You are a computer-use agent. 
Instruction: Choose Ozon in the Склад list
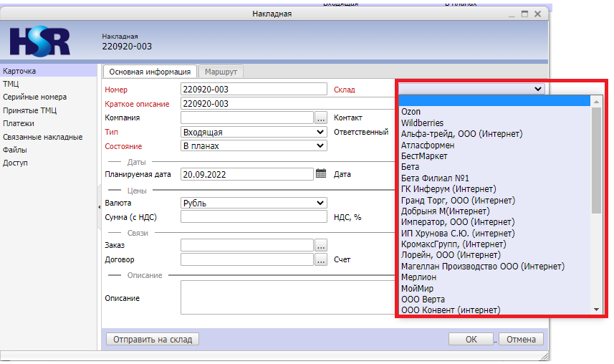(x=494, y=112)
